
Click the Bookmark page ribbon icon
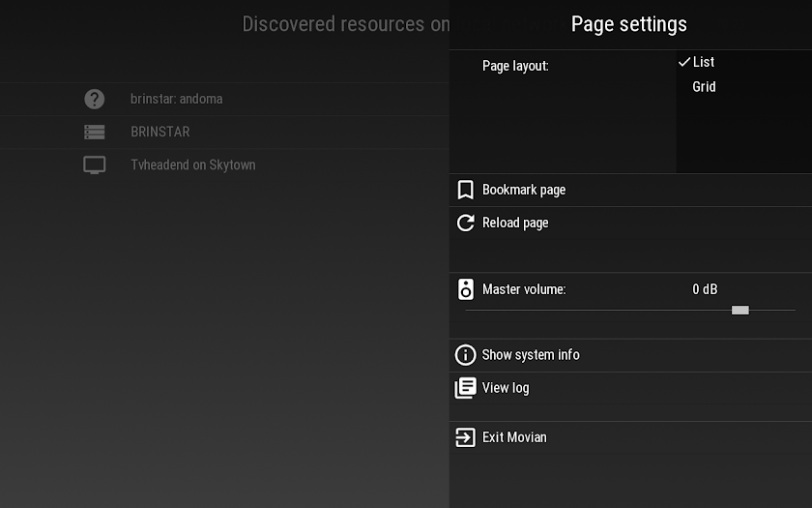pos(466,190)
